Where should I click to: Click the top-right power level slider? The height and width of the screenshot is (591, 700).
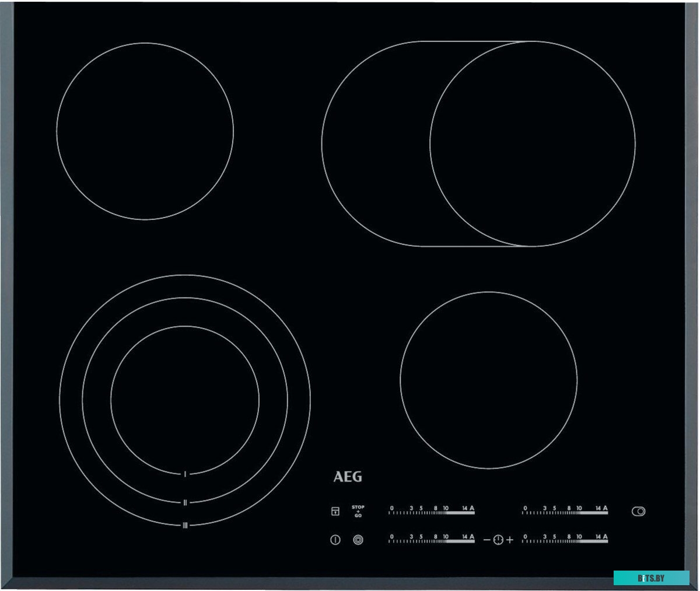tap(565, 512)
